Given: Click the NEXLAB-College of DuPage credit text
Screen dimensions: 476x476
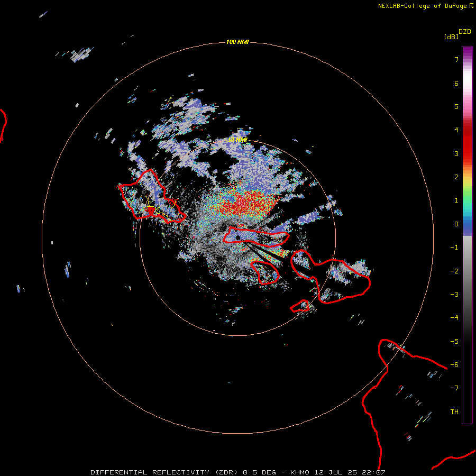Looking at the screenshot, I should tap(422, 6).
